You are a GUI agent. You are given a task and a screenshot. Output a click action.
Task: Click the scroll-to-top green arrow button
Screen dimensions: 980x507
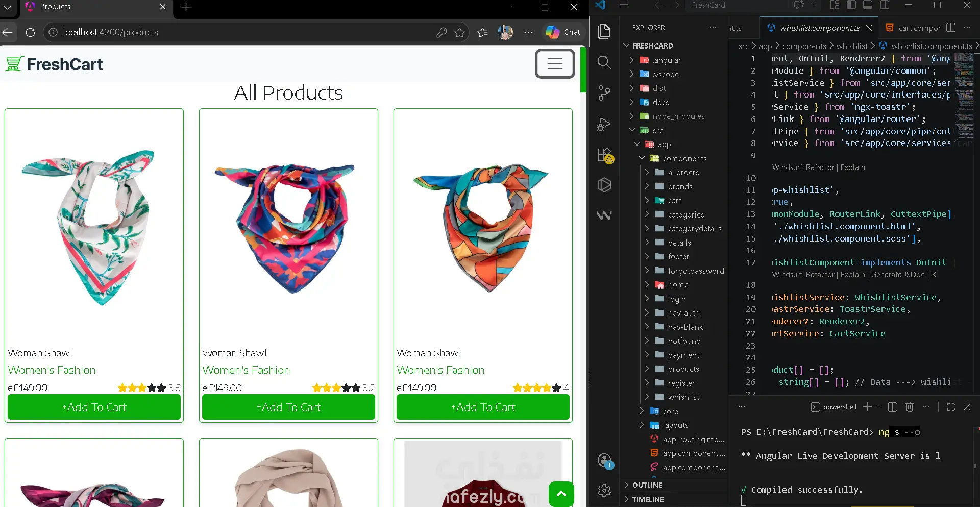(561, 494)
